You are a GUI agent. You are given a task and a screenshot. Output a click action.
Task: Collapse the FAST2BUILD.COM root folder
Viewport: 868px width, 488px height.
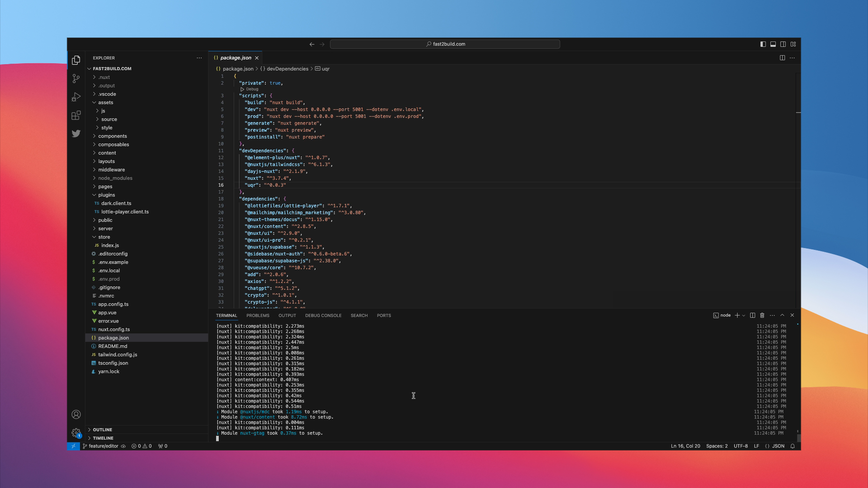pyautogui.click(x=146, y=69)
